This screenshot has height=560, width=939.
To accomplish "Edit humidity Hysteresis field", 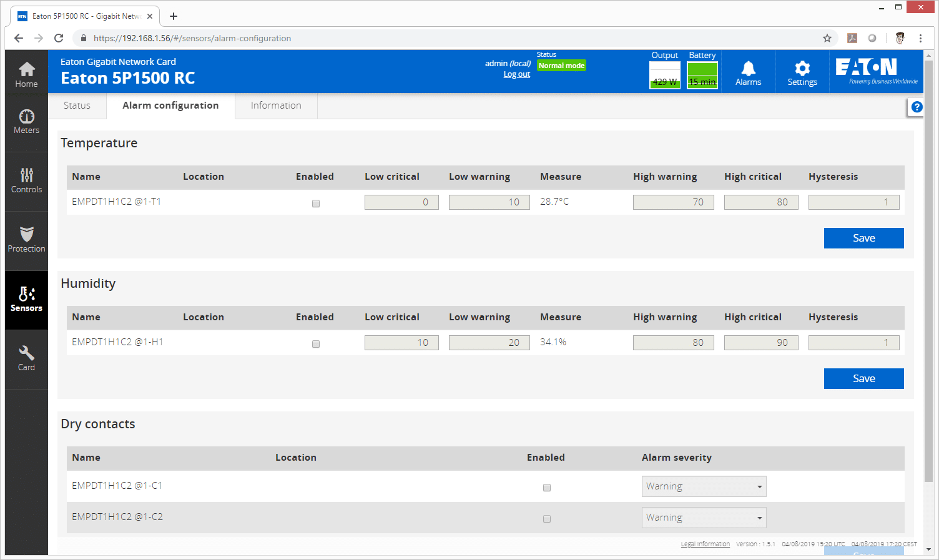I will click(853, 343).
